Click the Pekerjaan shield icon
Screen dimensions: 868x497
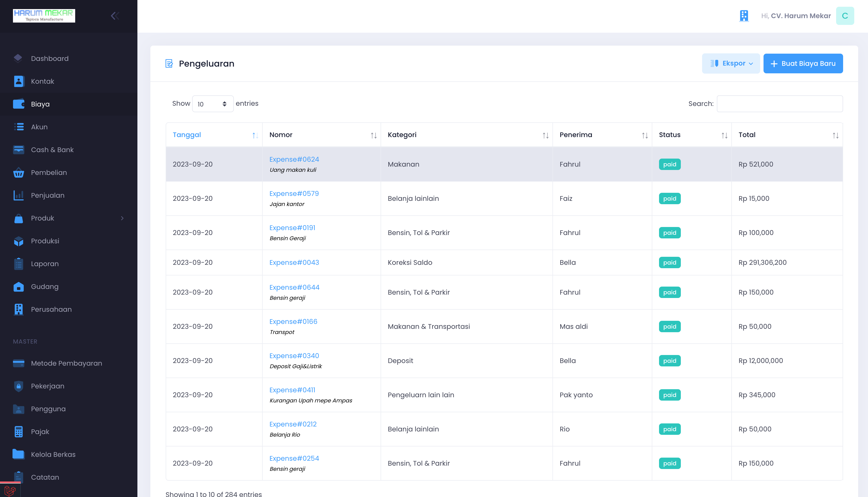click(x=18, y=386)
